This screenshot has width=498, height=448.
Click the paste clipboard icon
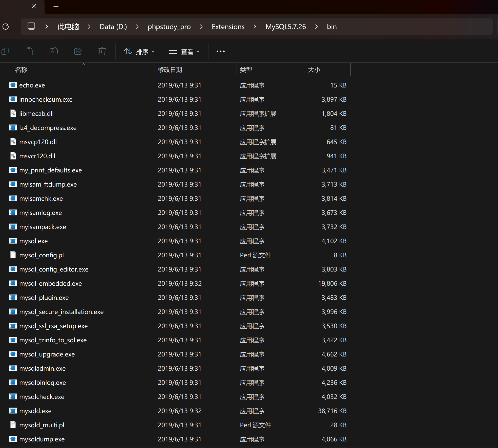[x=29, y=52]
